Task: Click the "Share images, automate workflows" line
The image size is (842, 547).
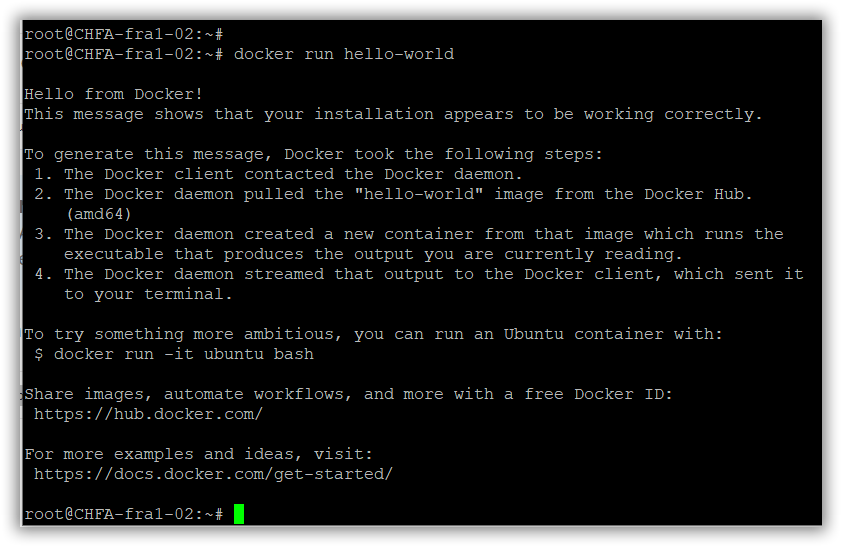Action: [x=348, y=394]
